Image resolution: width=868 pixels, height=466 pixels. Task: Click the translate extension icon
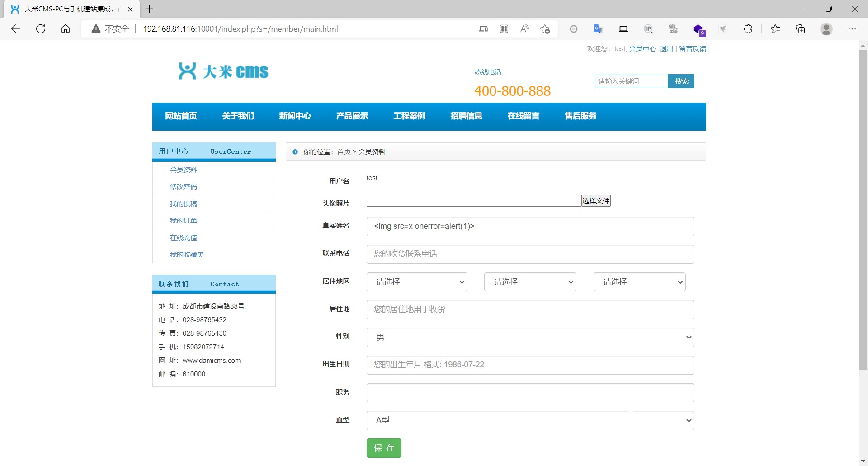tap(598, 29)
